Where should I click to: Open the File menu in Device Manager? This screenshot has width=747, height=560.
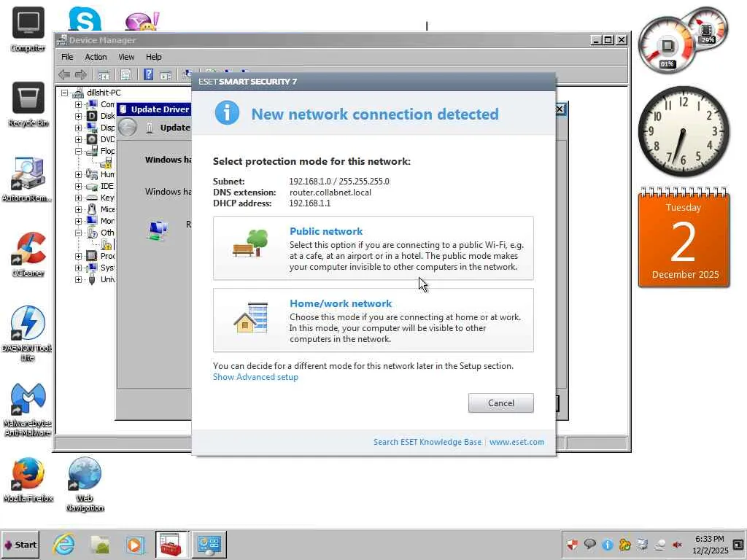tap(67, 57)
